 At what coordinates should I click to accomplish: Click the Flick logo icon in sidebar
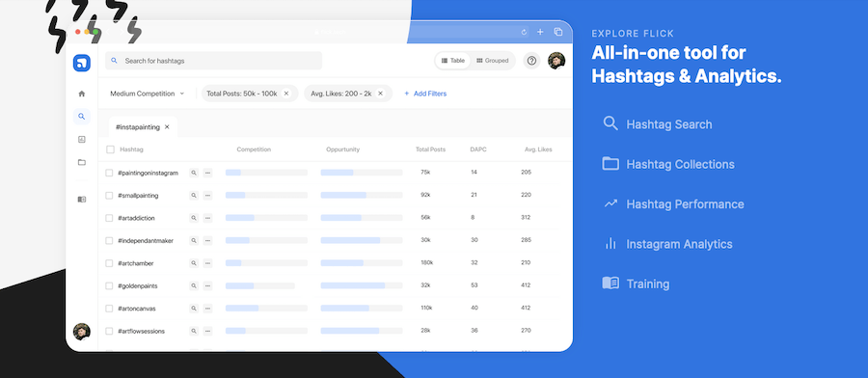(81, 63)
